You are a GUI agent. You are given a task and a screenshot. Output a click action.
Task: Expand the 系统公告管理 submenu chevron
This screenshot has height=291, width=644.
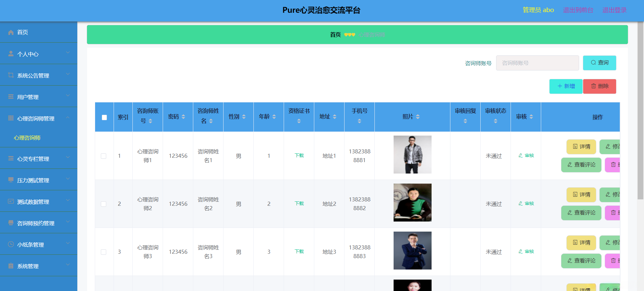click(68, 74)
